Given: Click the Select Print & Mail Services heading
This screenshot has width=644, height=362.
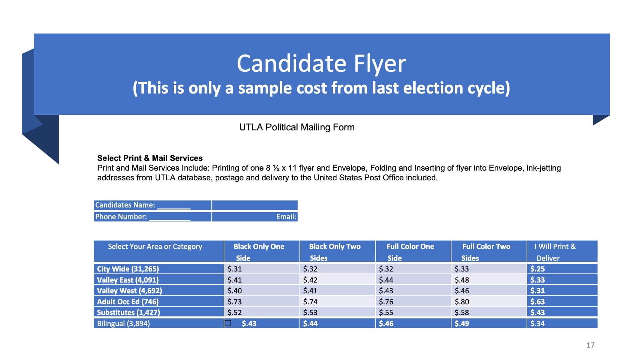Looking at the screenshot, I should click(150, 158).
